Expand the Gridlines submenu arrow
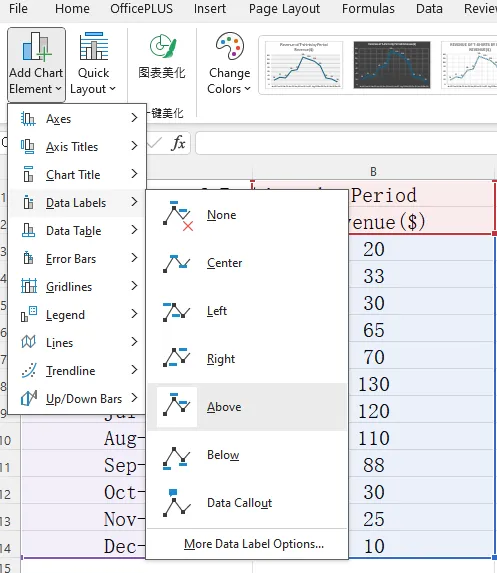This screenshot has width=497, height=573. [x=134, y=286]
